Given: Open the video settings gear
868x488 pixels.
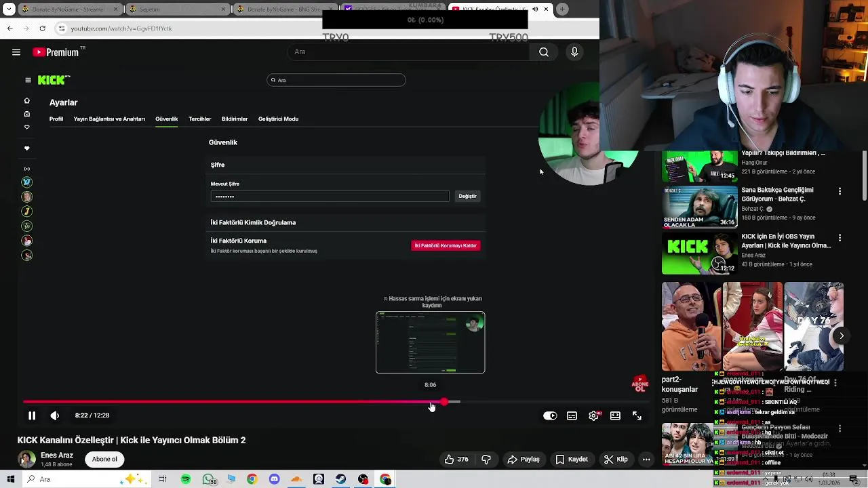Looking at the screenshot, I should (x=594, y=415).
